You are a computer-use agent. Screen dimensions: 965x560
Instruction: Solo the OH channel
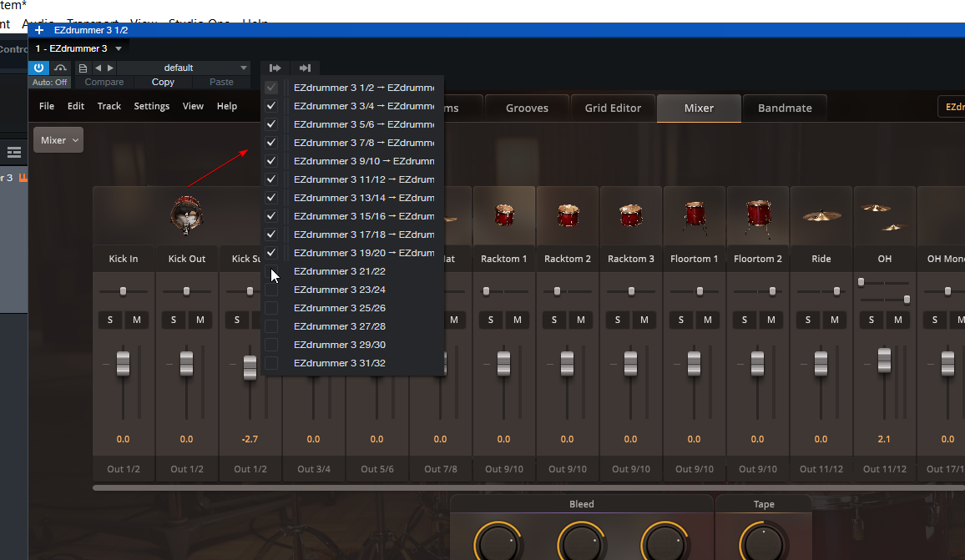tap(871, 320)
